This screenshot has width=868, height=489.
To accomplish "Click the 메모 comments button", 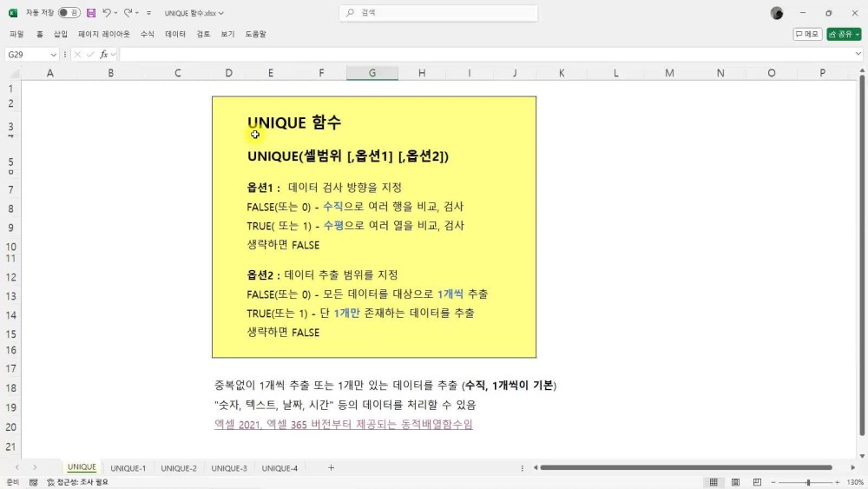I will 807,34.
